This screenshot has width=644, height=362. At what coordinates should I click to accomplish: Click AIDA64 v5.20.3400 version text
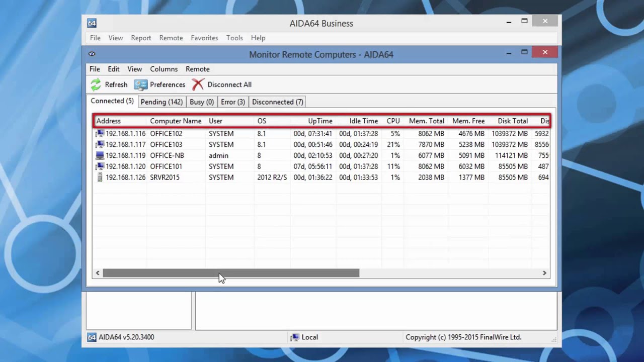[126, 337]
